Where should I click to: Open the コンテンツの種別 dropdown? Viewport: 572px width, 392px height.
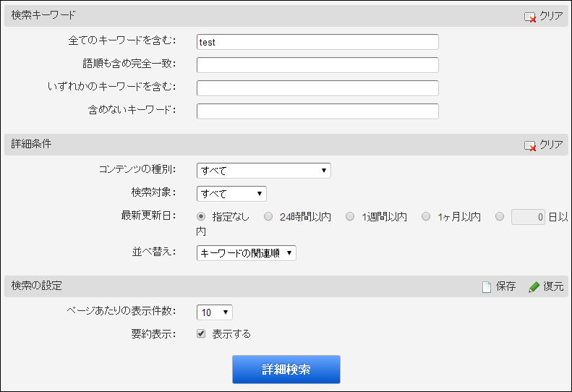(x=264, y=171)
